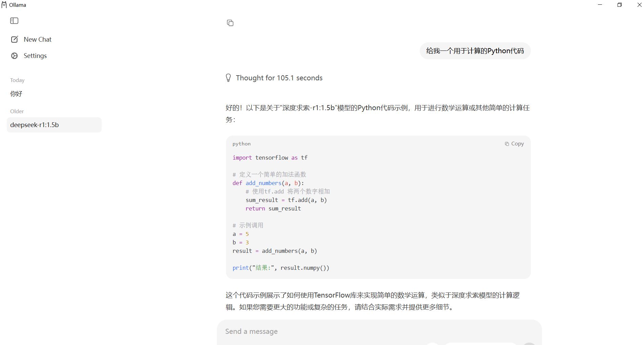Open the 你好 chat from Today
Screen dimensions: 644x345
pyautogui.click(x=16, y=94)
